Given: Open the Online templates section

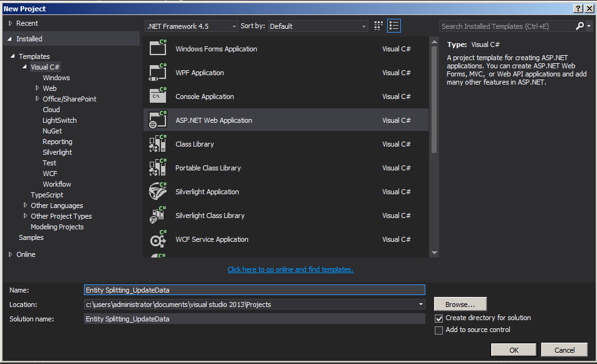Looking at the screenshot, I should coord(26,254).
